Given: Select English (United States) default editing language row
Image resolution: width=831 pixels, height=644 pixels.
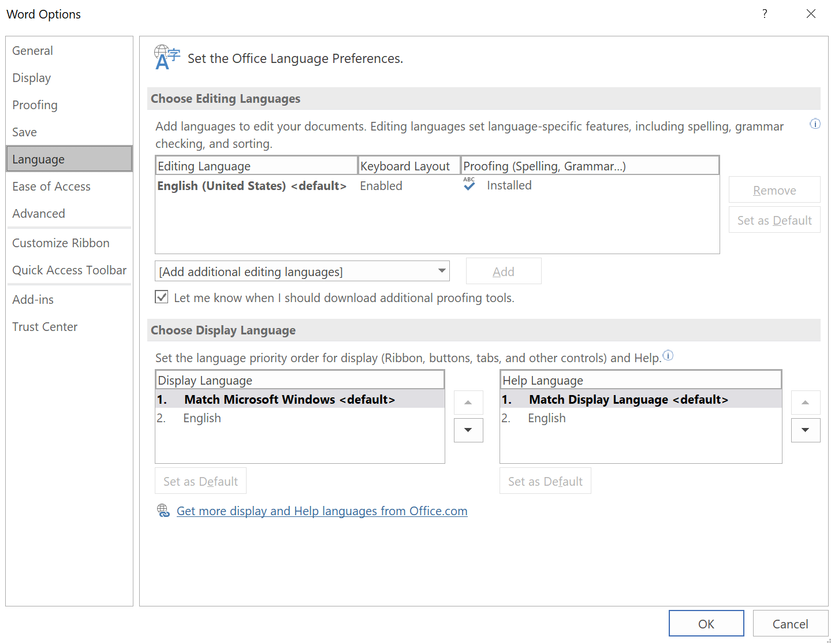Looking at the screenshot, I should pos(437,186).
